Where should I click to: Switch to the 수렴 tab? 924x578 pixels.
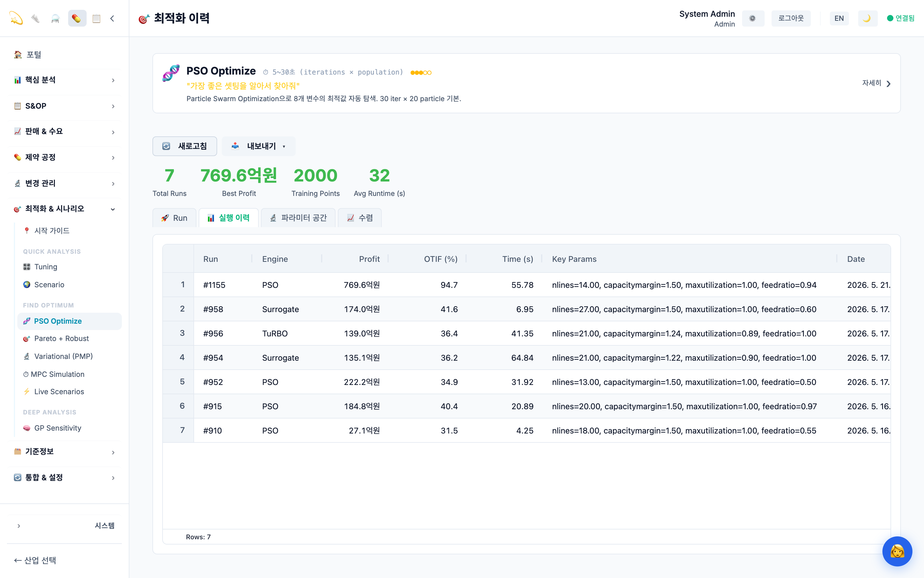pos(360,218)
